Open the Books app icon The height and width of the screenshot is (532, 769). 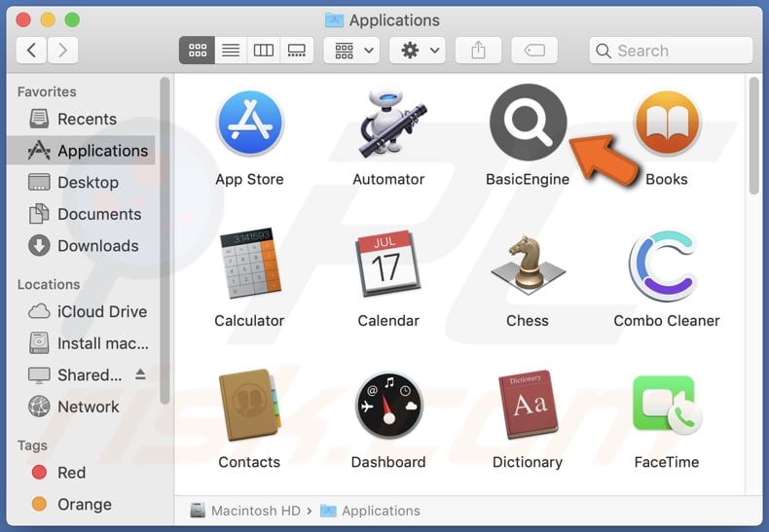click(667, 123)
